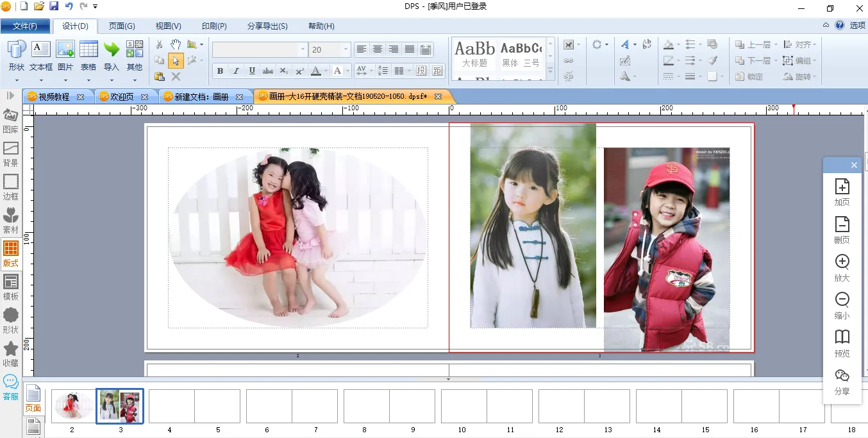Screen dimensions: 868x438
Task: Click the 缩小 zoom out icon
Action: 842,305
